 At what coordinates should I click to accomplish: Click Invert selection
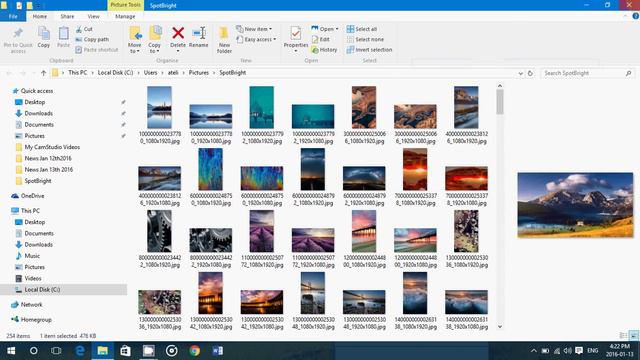click(369, 49)
